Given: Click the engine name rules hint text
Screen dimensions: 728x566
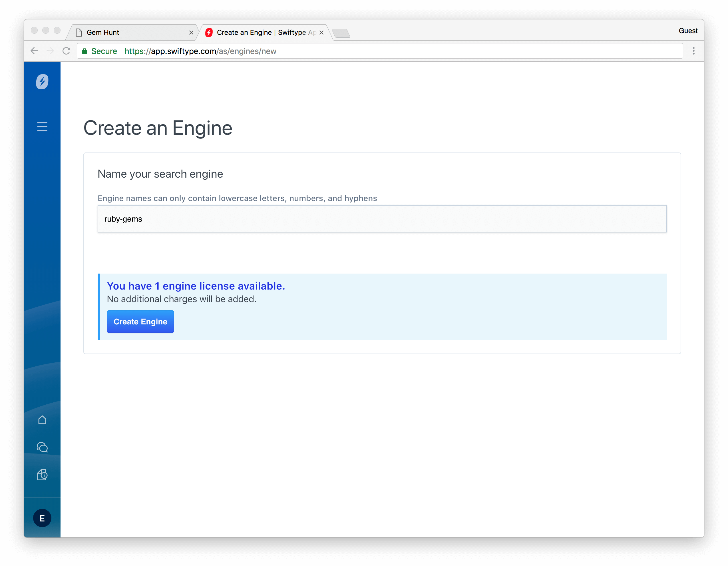Looking at the screenshot, I should click(237, 198).
